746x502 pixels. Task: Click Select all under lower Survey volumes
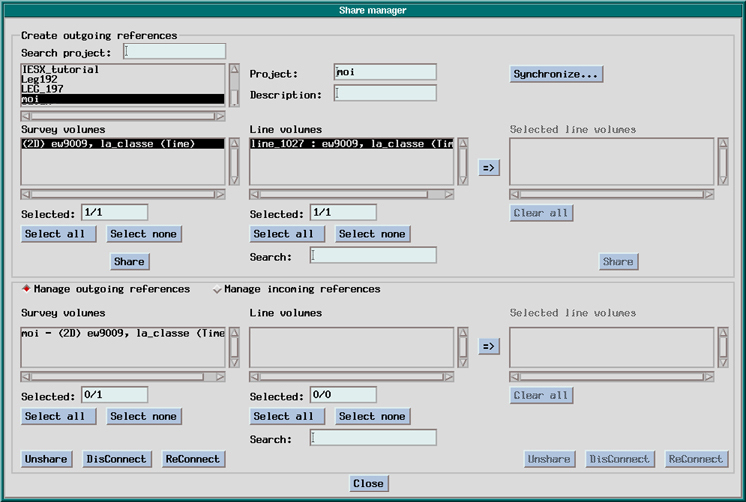(x=58, y=416)
